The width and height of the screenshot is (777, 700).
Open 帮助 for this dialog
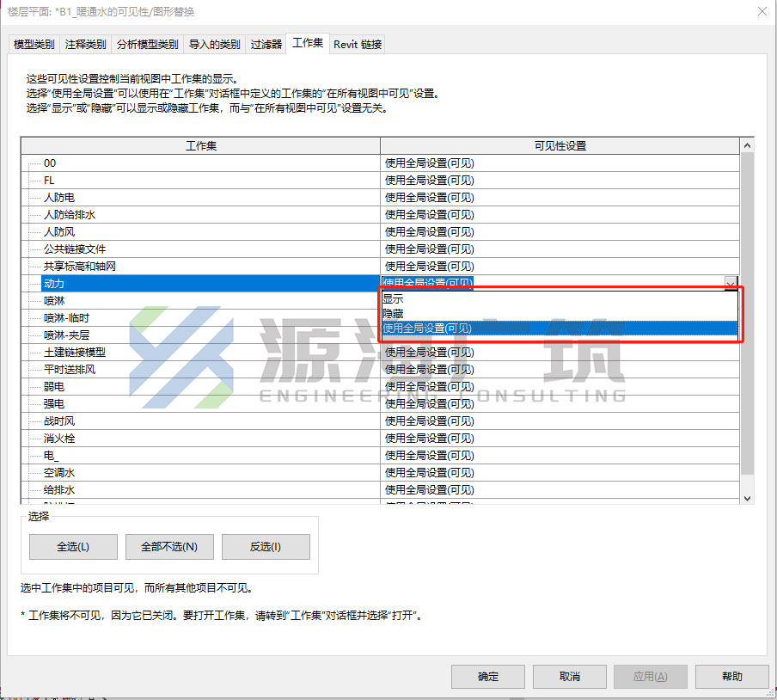pos(732,676)
